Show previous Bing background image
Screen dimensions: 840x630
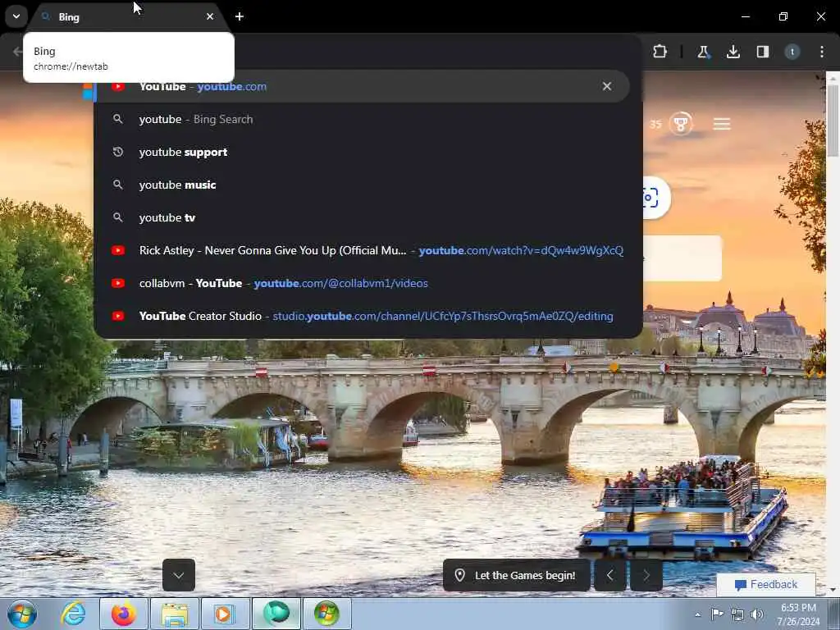point(610,575)
